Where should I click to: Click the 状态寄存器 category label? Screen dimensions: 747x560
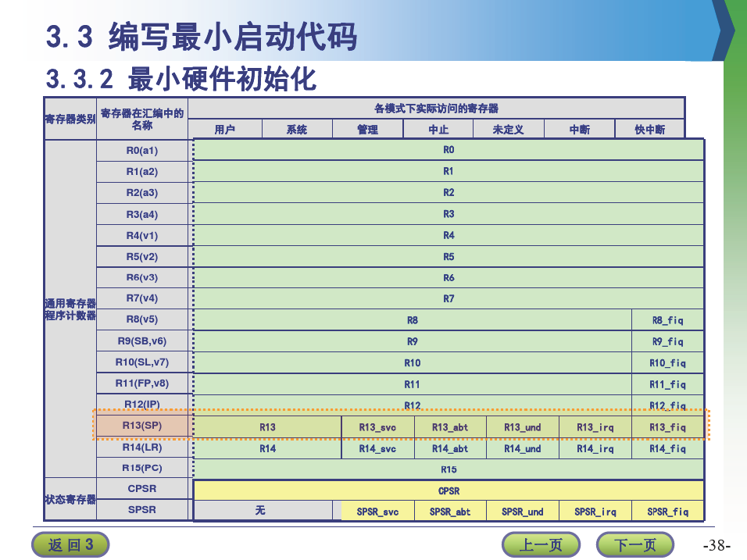70,500
